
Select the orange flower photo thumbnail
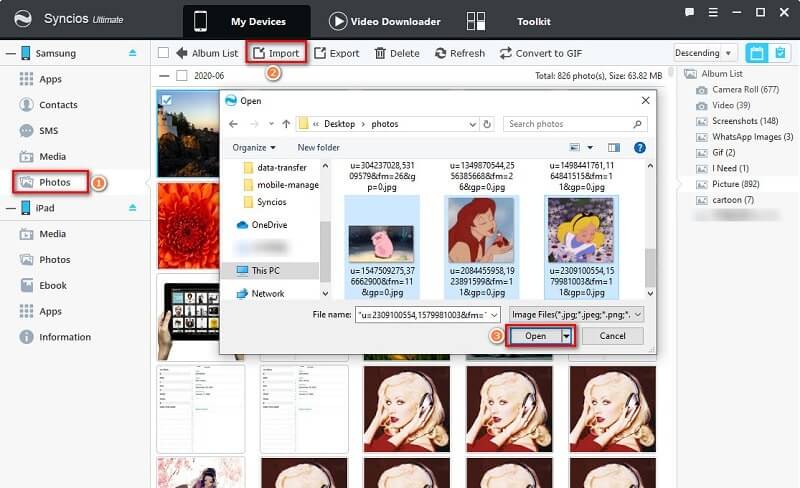[x=188, y=226]
